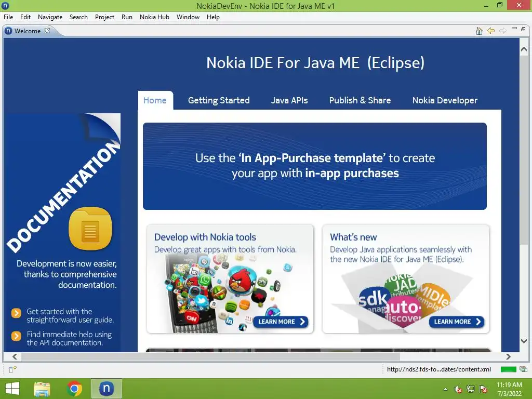The image size is (532, 399).
Task: Click the horizontal scrollbar thumb
Action: coord(211,356)
